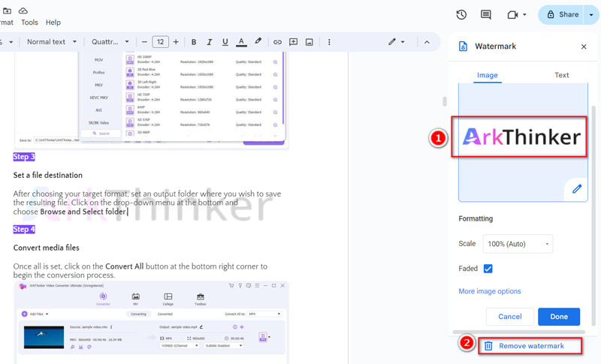Switch to the Text tab
The height and width of the screenshot is (364, 601).
point(561,75)
